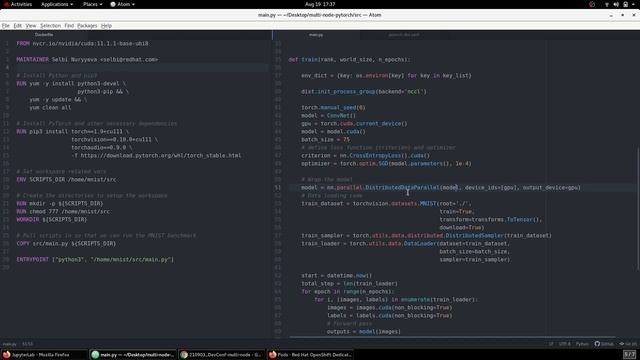
Task: Expand the Applications dropdown menu
Action: [57, 4]
